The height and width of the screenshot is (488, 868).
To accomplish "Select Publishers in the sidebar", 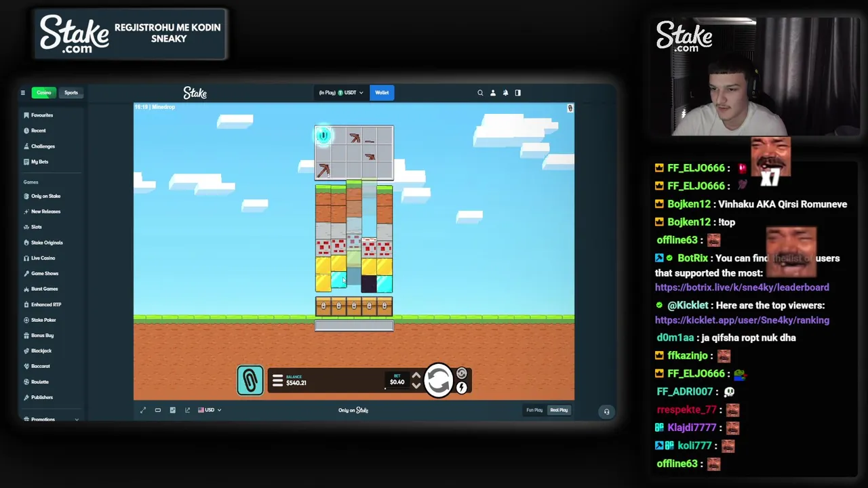I will tap(38, 397).
